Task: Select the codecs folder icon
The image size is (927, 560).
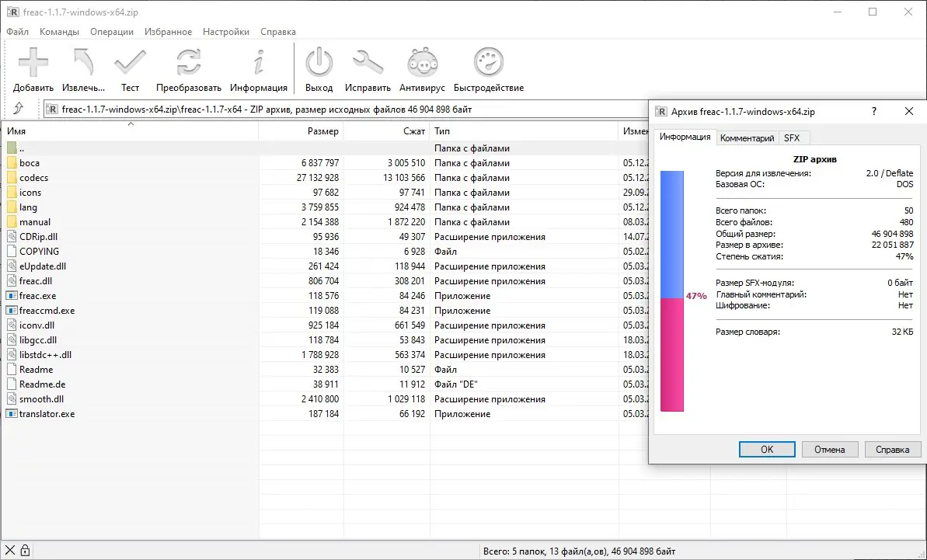Action: click(x=12, y=178)
